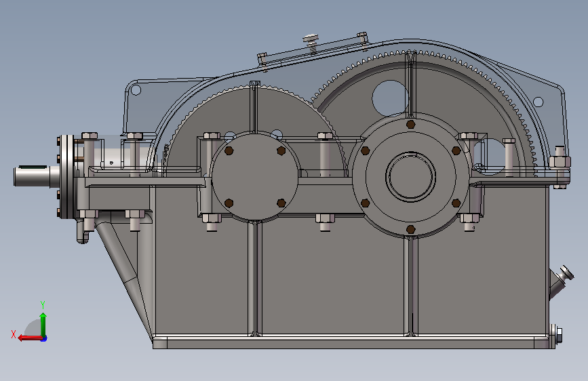This screenshot has width=588, height=381.
Task: Select the vertical rib below large bearing cover
Action: 411,287
